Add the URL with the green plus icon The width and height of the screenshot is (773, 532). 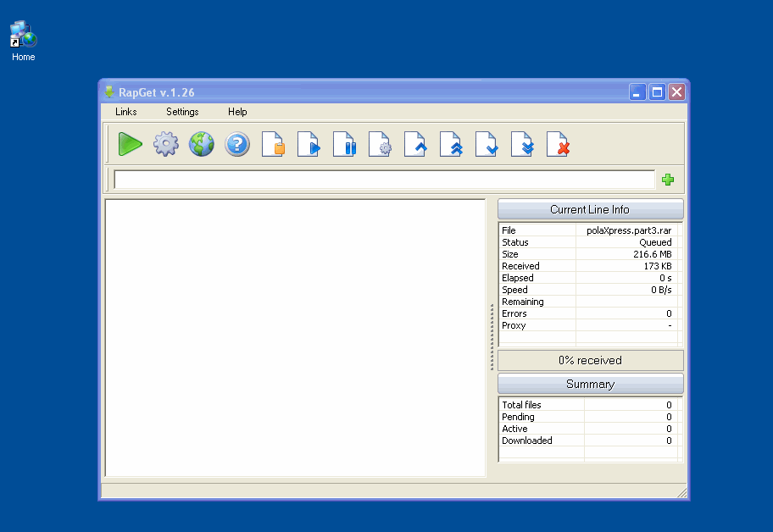(668, 180)
